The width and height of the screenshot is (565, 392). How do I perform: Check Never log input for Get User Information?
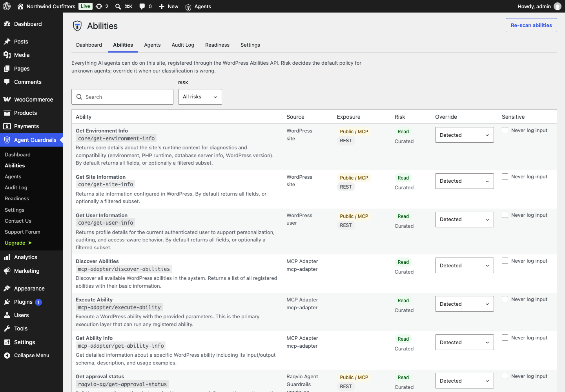(x=505, y=215)
